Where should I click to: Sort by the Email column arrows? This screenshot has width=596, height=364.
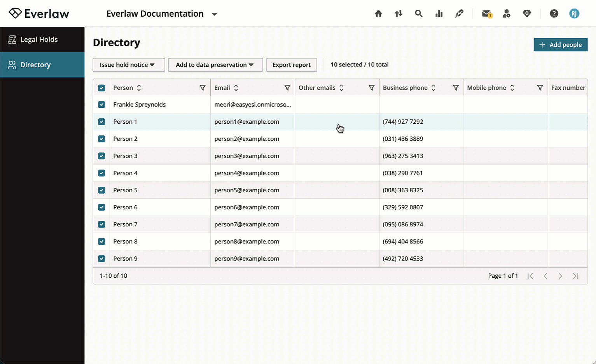236,88
